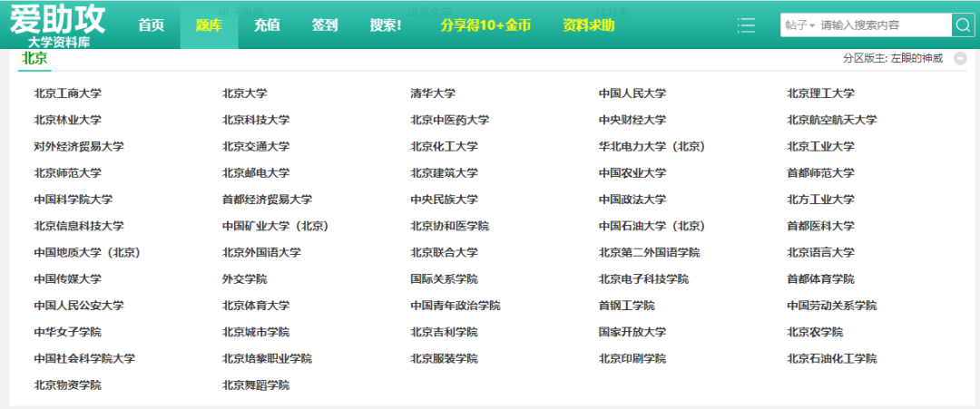Open the hamburger list menu icon

click(x=746, y=25)
